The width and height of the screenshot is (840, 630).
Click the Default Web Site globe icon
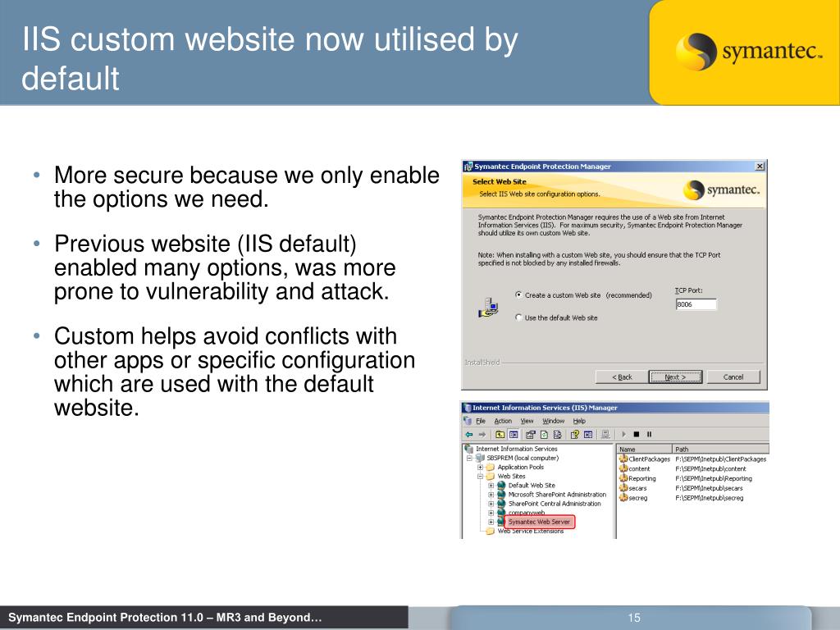pos(501,486)
